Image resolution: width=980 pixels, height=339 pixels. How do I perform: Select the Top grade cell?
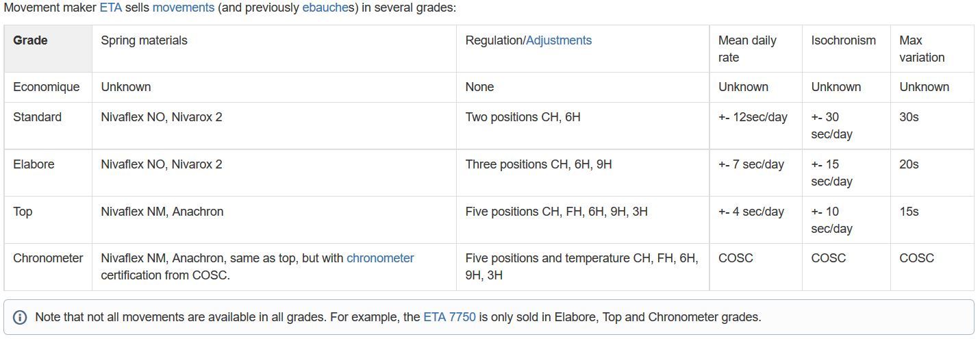pos(48,220)
